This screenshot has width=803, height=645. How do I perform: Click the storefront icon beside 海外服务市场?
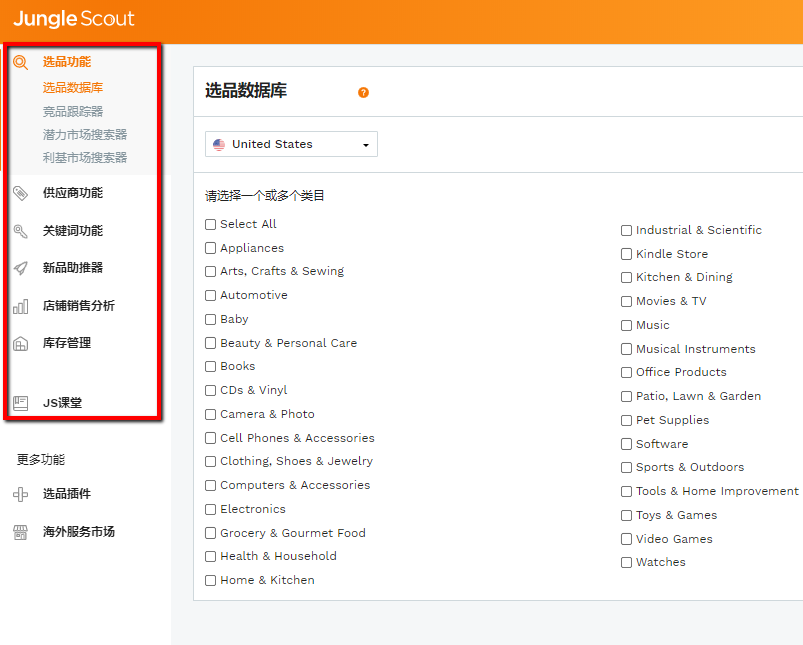(21, 531)
